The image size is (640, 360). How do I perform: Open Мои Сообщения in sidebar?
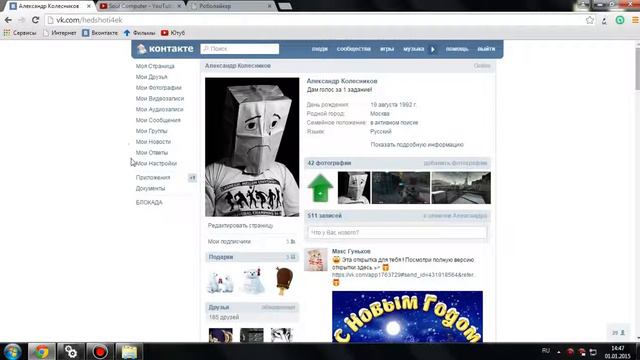pyautogui.click(x=158, y=120)
